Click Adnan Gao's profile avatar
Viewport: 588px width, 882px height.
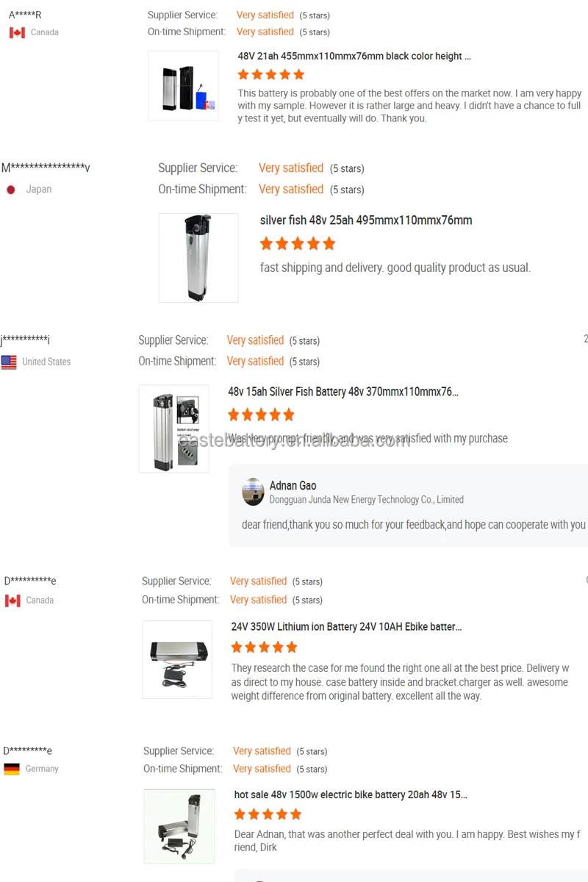(253, 492)
